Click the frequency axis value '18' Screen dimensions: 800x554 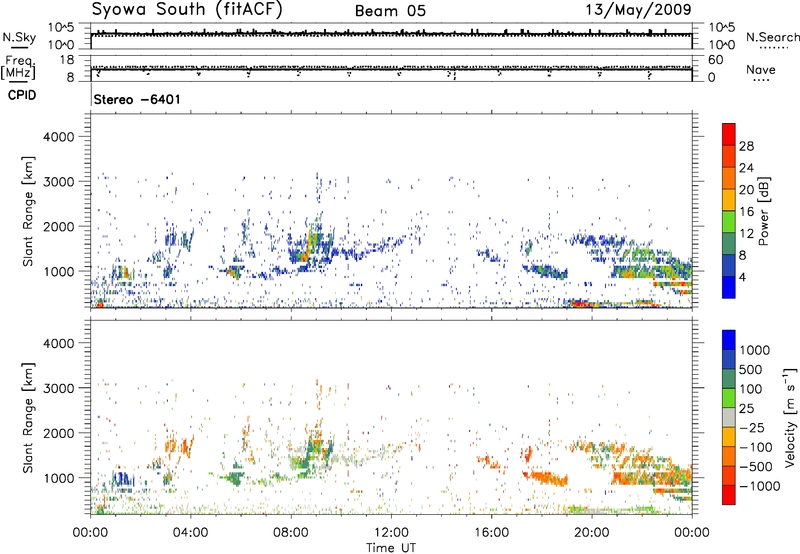click(67, 60)
